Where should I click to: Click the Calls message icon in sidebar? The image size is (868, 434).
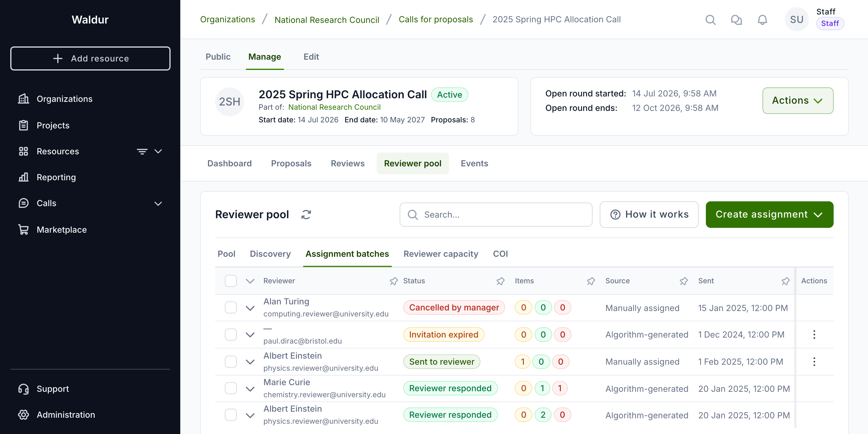23,203
